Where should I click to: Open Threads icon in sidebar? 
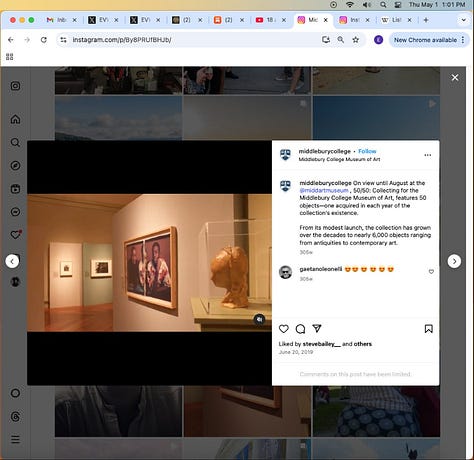(15, 416)
